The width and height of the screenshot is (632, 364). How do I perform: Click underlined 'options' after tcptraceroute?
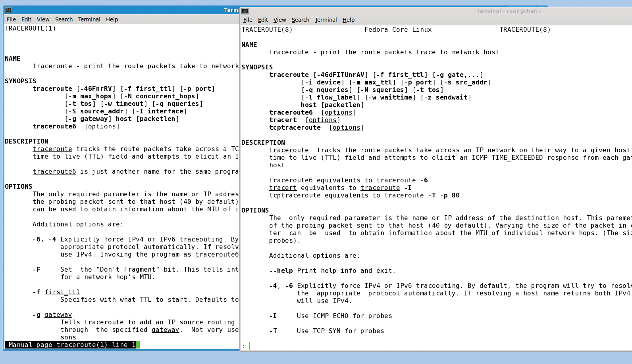[347, 128]
